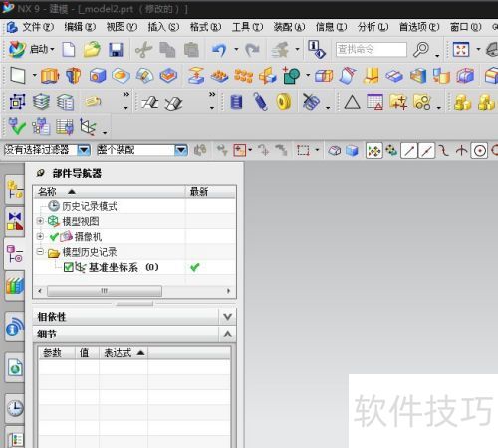Select the Hole feature icon
Viewport: 498px width, 448px height.
pos(98,76)
